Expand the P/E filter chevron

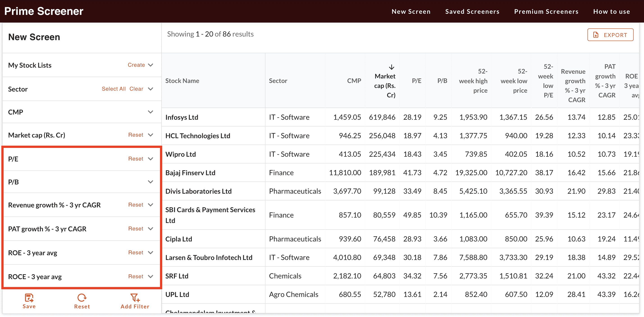point(151,159)
